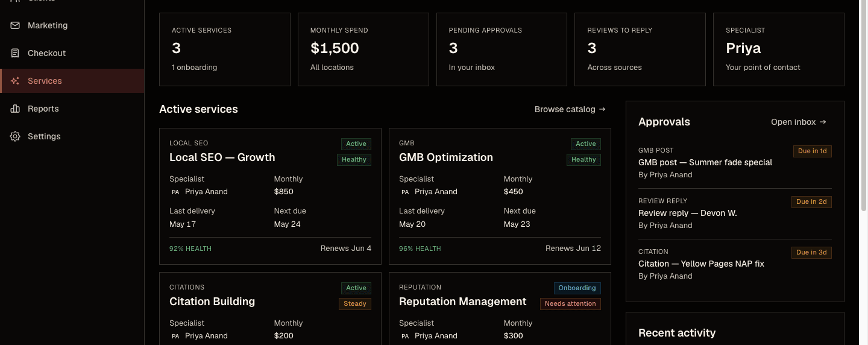Click the Due in 3d badge
This screenshot has height=345, width=868.
tap(812, 253)
